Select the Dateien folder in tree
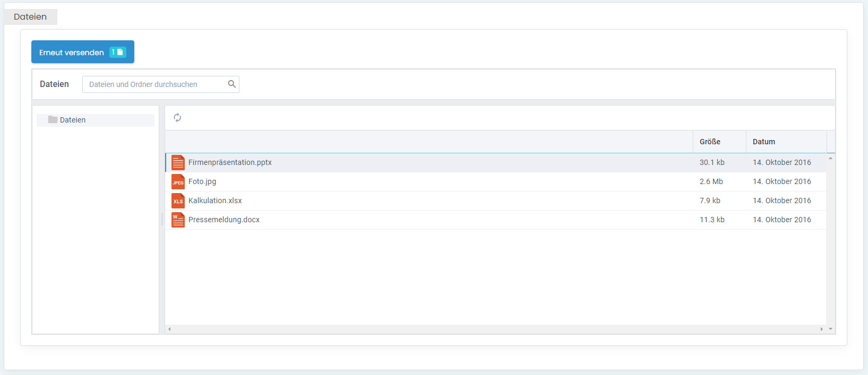The height and width of the screenshot is (375, 868). click(x=73, y=120)
